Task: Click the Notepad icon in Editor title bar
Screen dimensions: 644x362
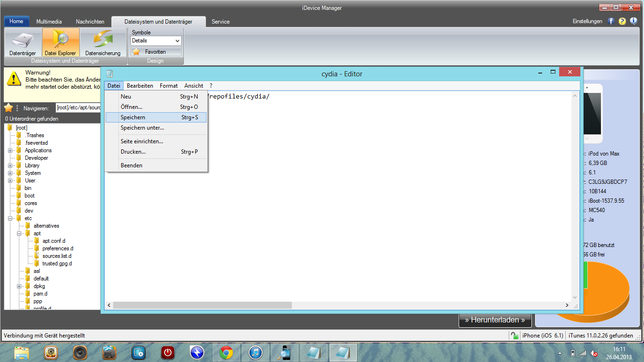Action: (109, 74)
